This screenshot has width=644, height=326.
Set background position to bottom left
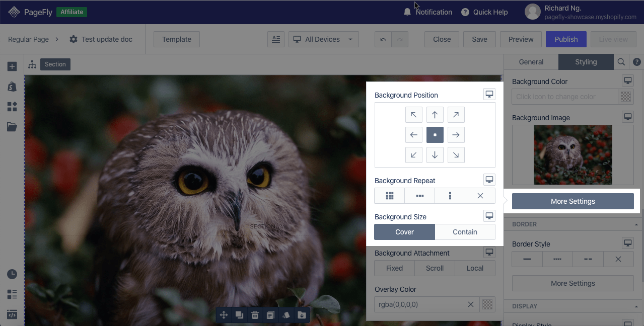coord(413,155)
